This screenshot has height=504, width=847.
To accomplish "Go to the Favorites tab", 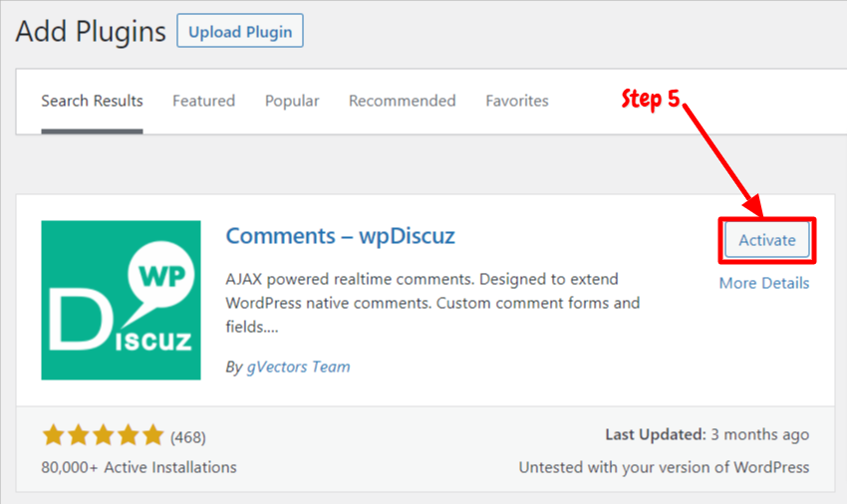I will (x=517, y=101).
